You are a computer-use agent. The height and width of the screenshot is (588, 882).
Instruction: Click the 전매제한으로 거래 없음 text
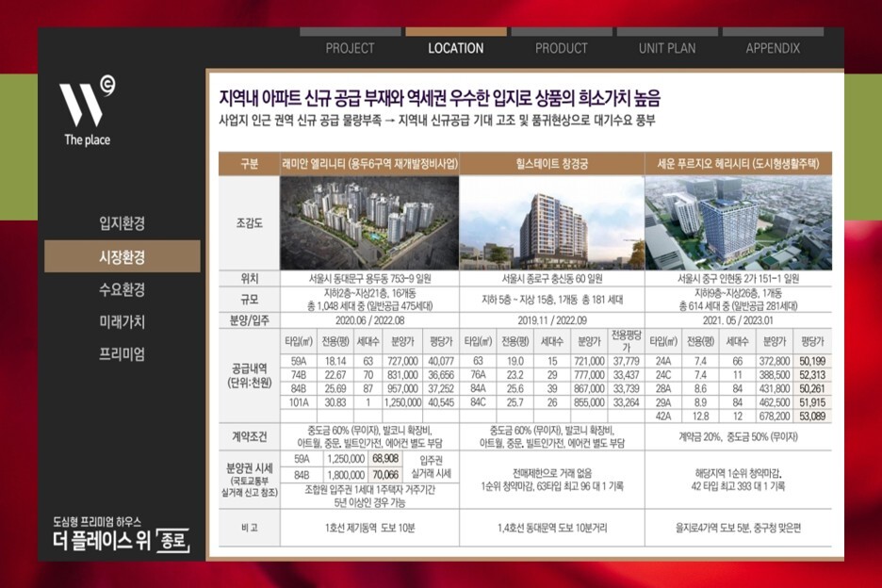point(552,473)
